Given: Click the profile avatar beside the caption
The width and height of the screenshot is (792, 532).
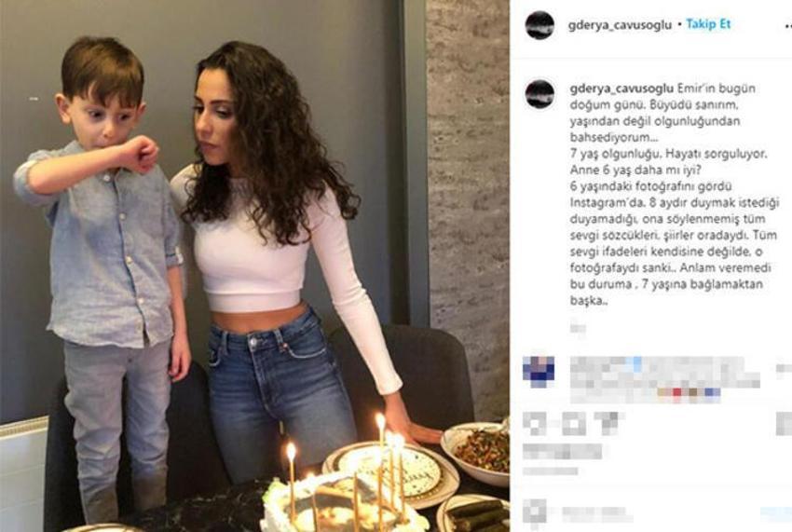Looking at the screenshot, I should (539, 94).
